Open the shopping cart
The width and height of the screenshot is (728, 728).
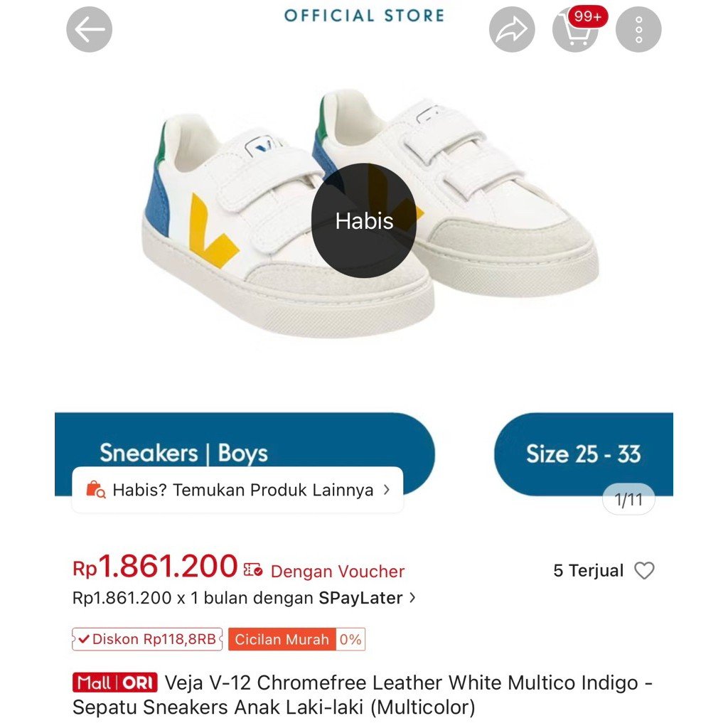(x=574, y=31)
